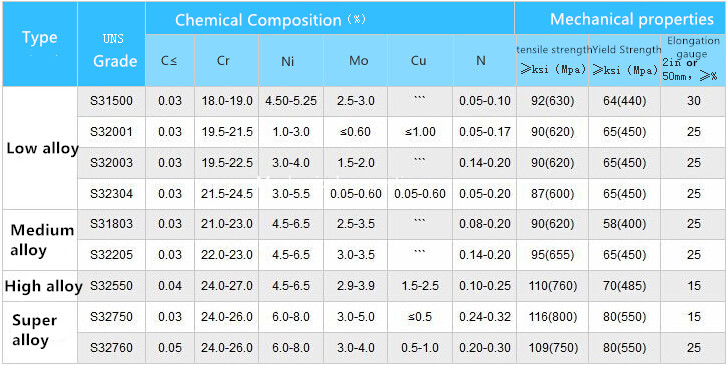Viewport: 728px width, 366px height.
Task: Click the 116(800) tensile strength cell
Action: tap(552, 317)
